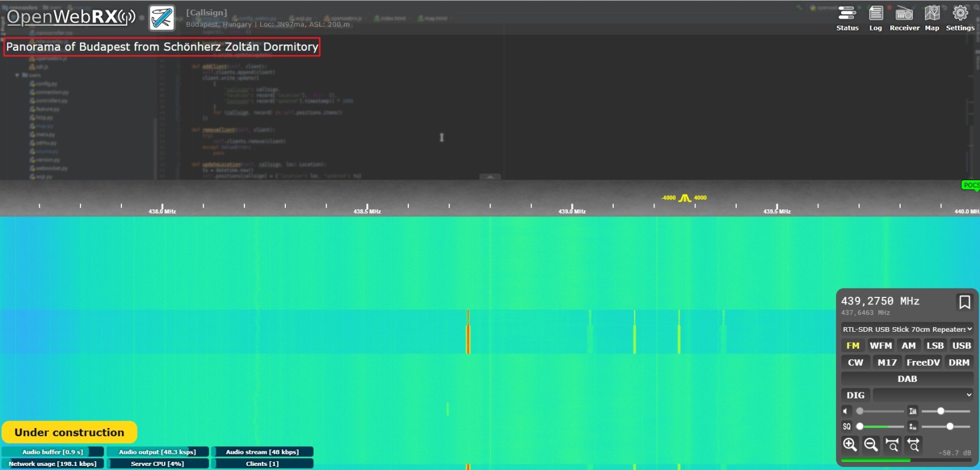Image resolution: width=980 pixels, height=470 pixels.
Task: Adjust the volume slider
Action: click(880, 411)
